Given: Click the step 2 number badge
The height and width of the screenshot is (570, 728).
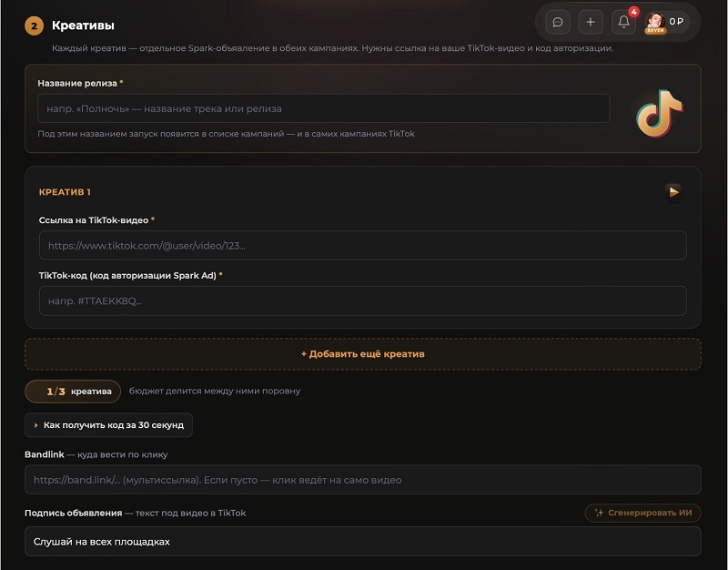Looking at the screenshot, I should coord(34,26).
